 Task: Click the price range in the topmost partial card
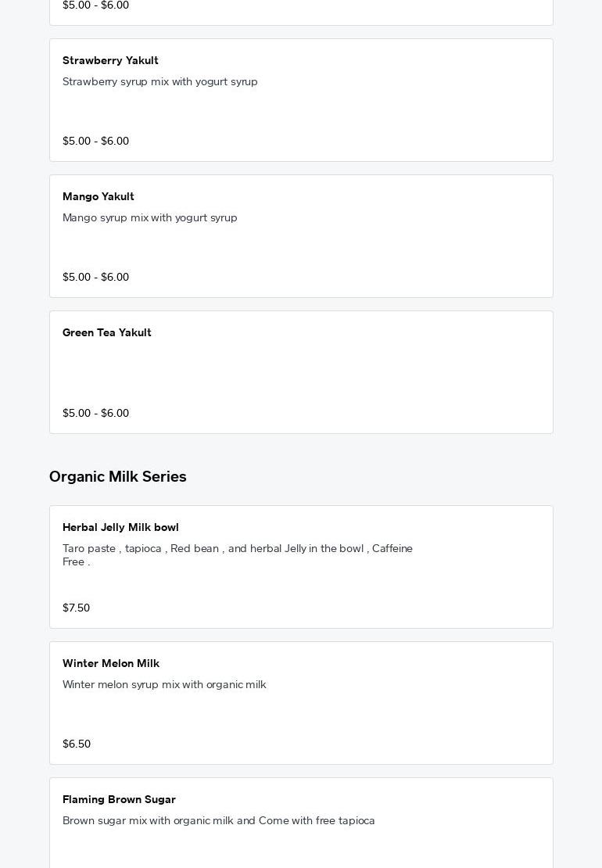(x=95, y=5)
